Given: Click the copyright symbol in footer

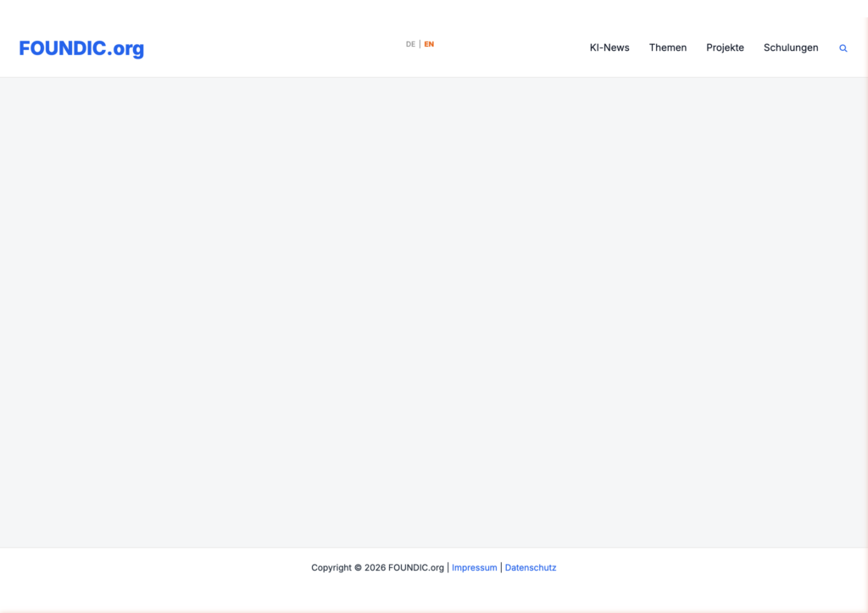Looking at the screenshot, I should pos(358,568).
